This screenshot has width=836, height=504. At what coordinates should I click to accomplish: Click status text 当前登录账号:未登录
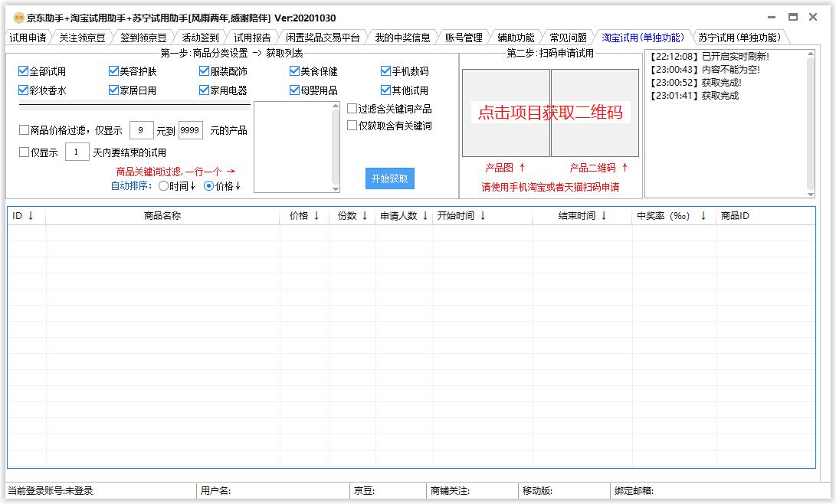[50, 491]
